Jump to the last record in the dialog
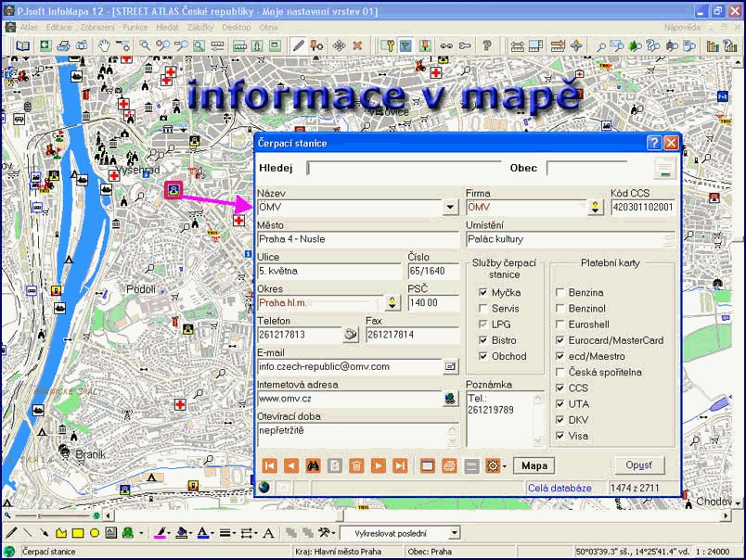This screenshot has height=560, width=746. 400,465
